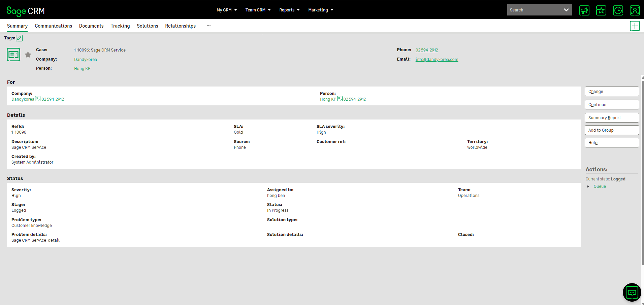Open the favorites star icon in header
Viewport: 644px width, 305px height.
pyautogui.click(x=601, y=10)
